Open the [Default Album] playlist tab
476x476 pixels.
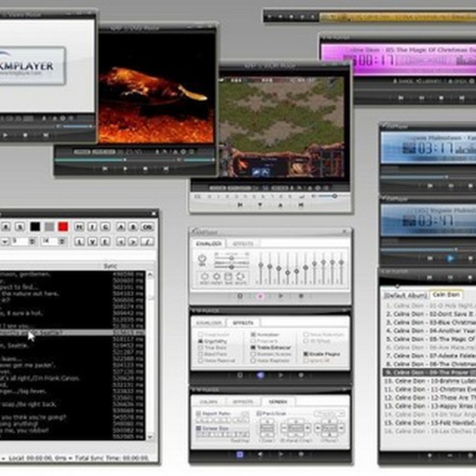pyautogui.click(x=405, y=295)
